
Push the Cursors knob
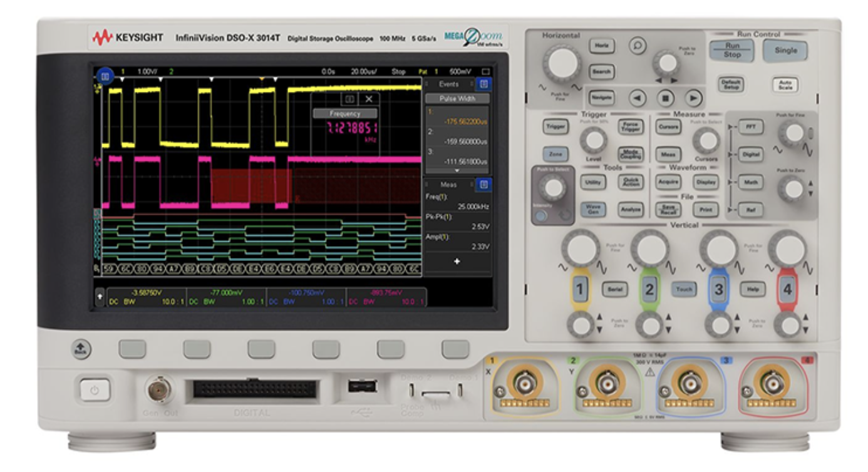pos(706,141)
